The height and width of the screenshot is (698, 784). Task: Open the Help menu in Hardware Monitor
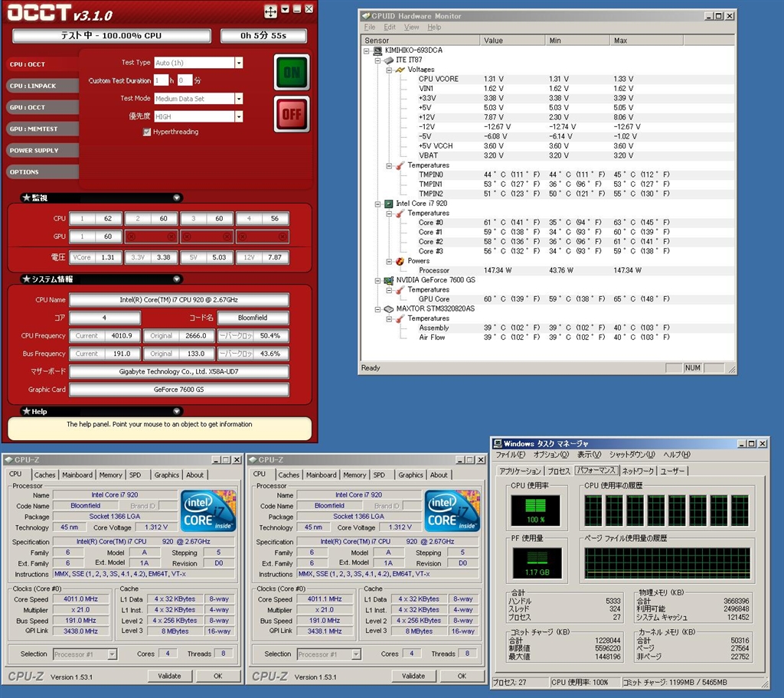coord(434,27)
